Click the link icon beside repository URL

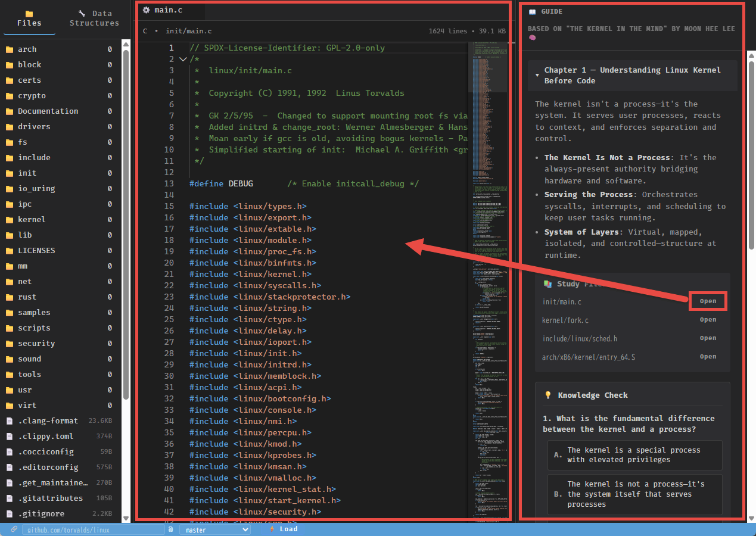(14, 529)
